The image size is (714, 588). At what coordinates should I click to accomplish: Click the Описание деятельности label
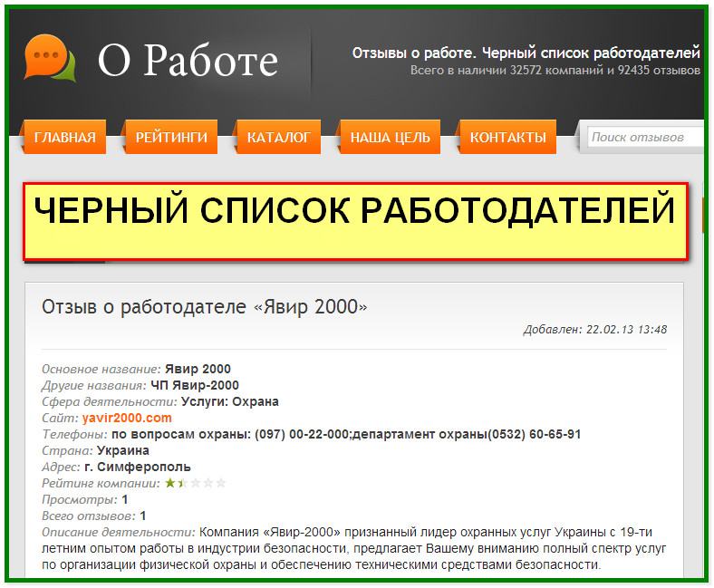click(x=119, y=532)
